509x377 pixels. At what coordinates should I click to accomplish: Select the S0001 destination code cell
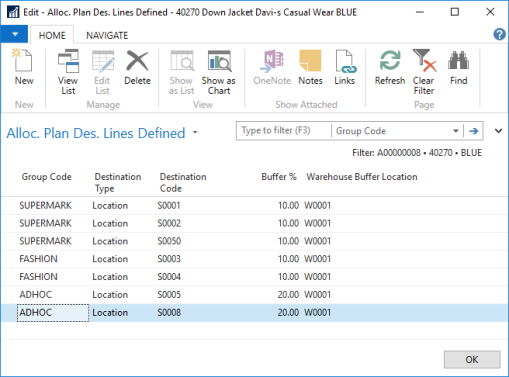point(169,205)
